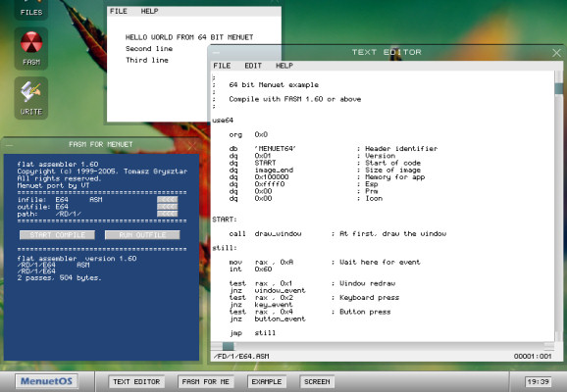Click Text Editor vertical scrollbar thumb
The height and width of the screenshot is (392, 567).
coord(559,89)
